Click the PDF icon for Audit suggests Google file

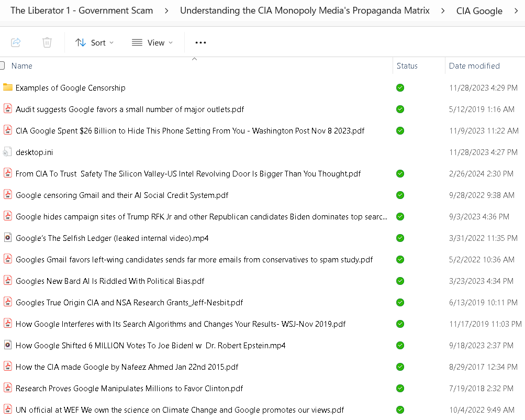pos(7,109)
